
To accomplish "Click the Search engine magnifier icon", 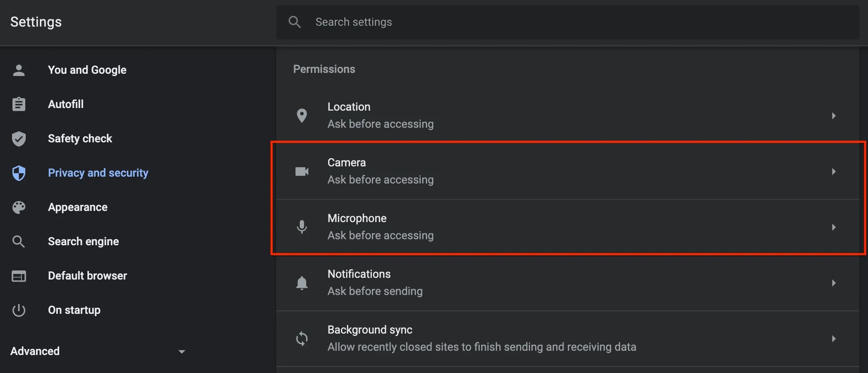I will (x=19, y=241).
